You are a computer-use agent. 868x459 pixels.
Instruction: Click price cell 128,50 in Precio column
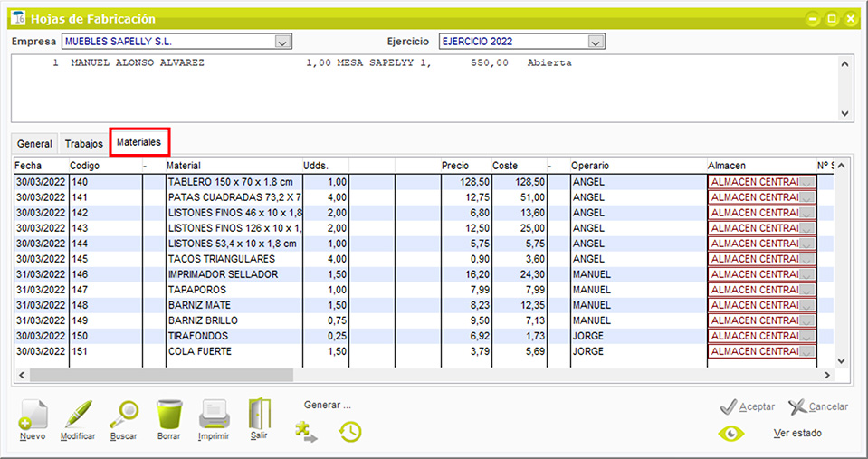click(x=467, y=182)
